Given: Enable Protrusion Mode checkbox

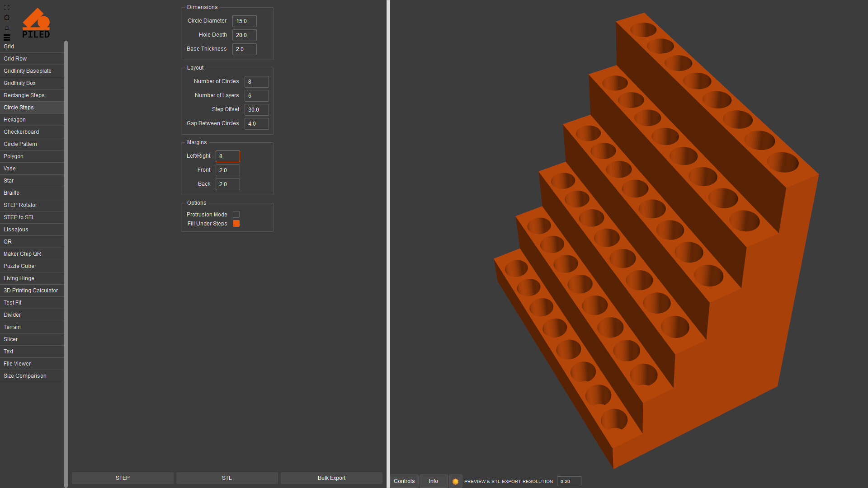Looking at the screenshot, I should [x=236, y=215].
